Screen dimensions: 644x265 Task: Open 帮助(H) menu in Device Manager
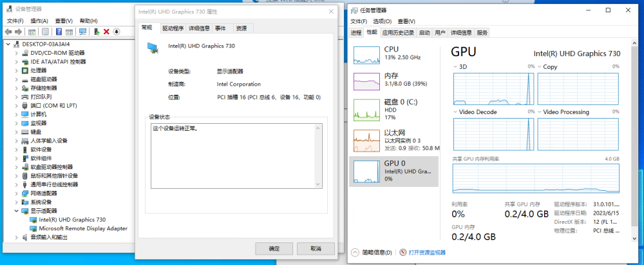point(88,21)
